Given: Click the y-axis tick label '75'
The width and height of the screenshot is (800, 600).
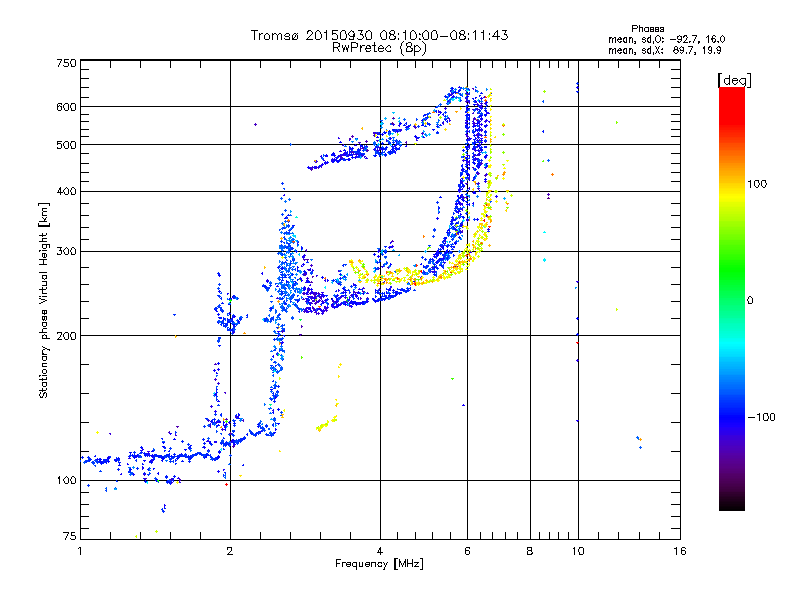Looking at the screenshot, I should [x=69, y=536].
